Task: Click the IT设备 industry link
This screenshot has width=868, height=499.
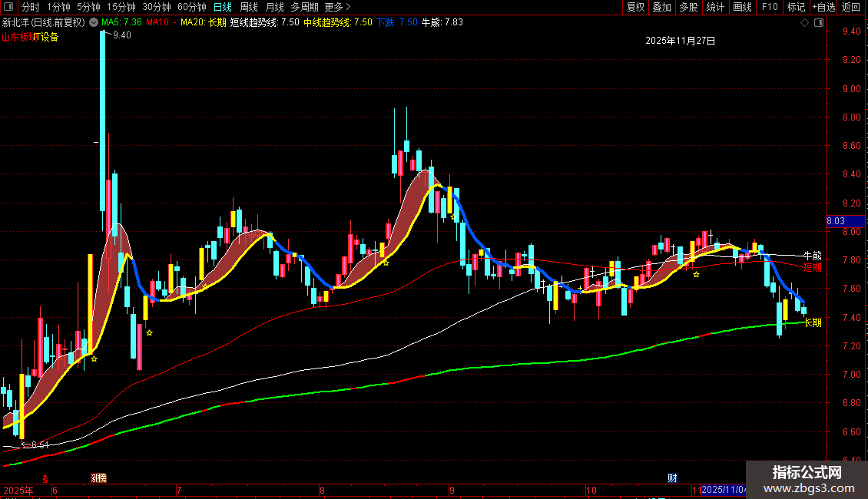Action: coord(46,37)
